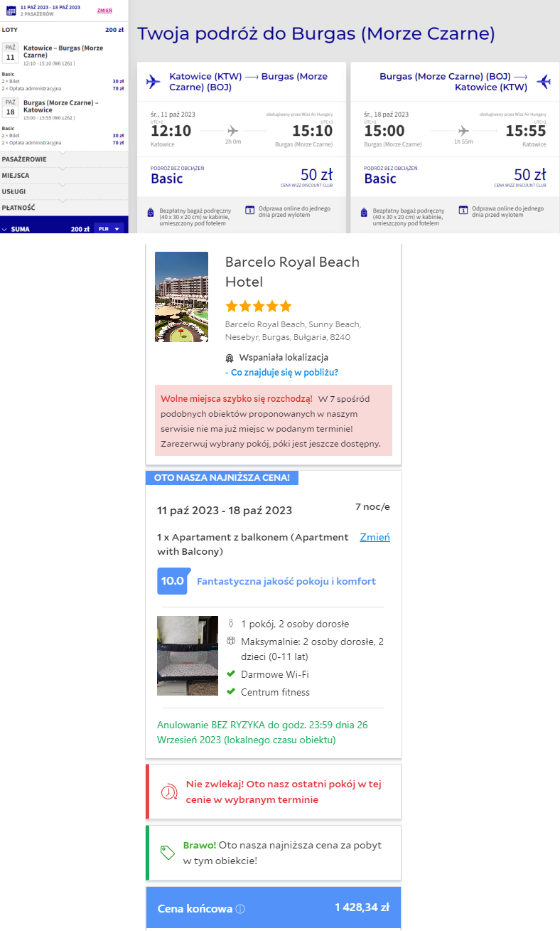Open the Usługi step in sidebar

(x=63, y=191)
